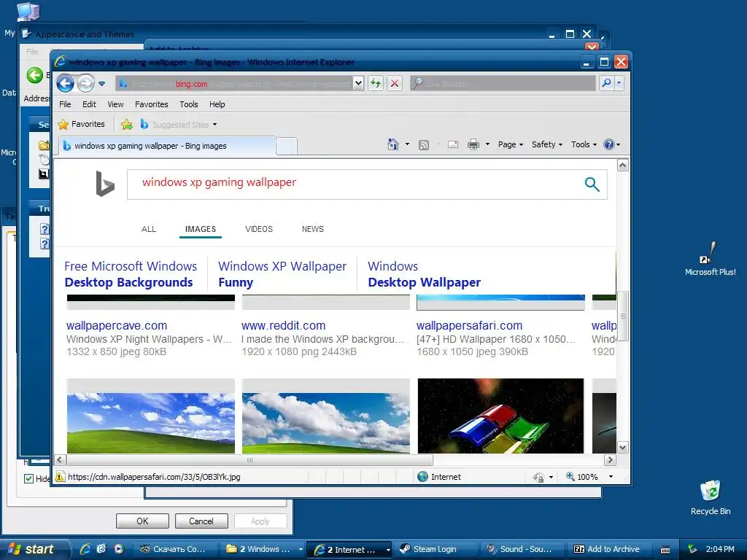The width and height of the screenshot is (747, 560).
Task: Open Microsoft Plus! desktop shortcut
Action: click(711, 259)
